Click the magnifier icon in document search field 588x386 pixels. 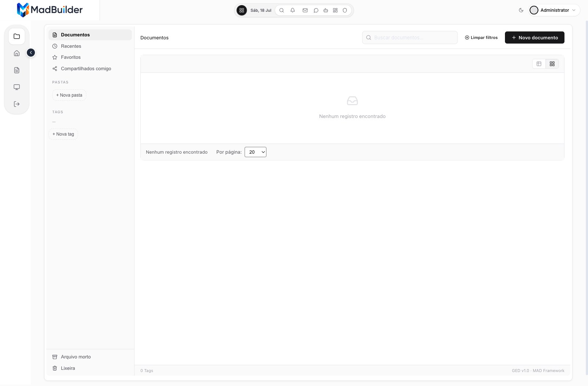369,37
